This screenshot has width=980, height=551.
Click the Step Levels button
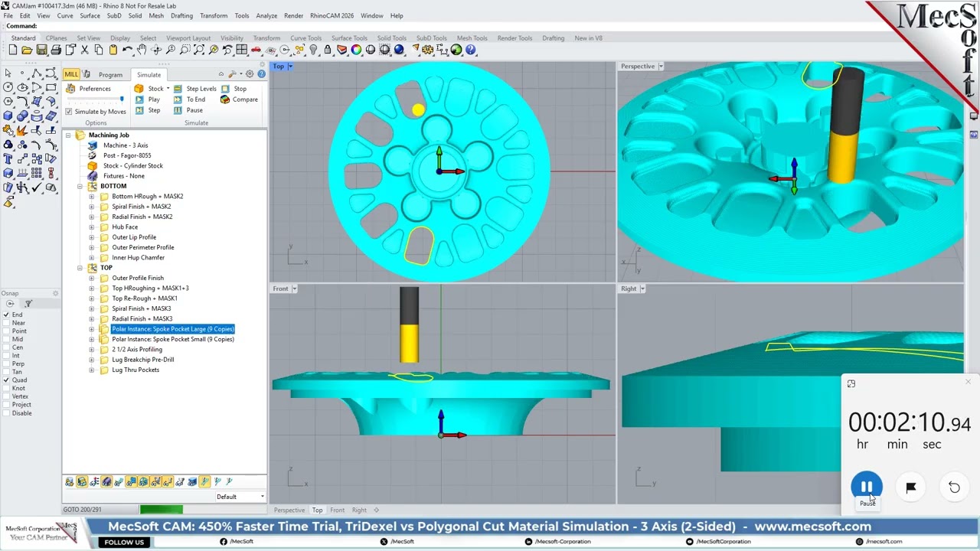pos(195,89)
